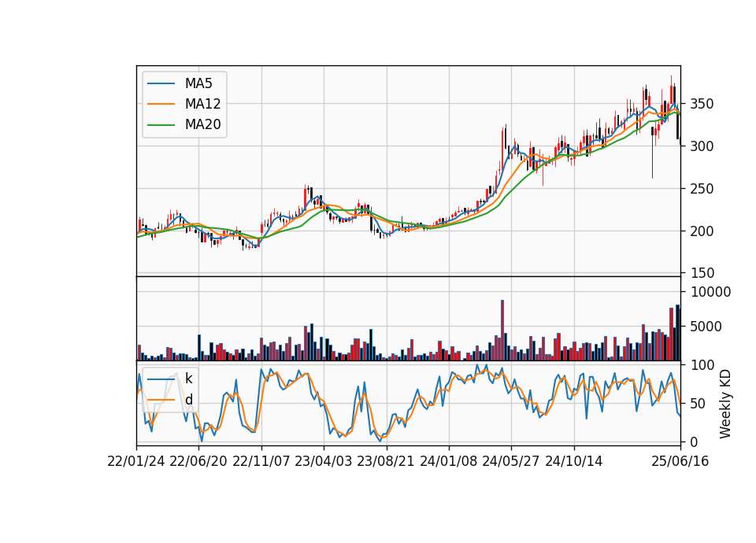Click the tallest volume bar near 24/05/27
Viewport: 756px width, 543px height.
tap(502, 330)
